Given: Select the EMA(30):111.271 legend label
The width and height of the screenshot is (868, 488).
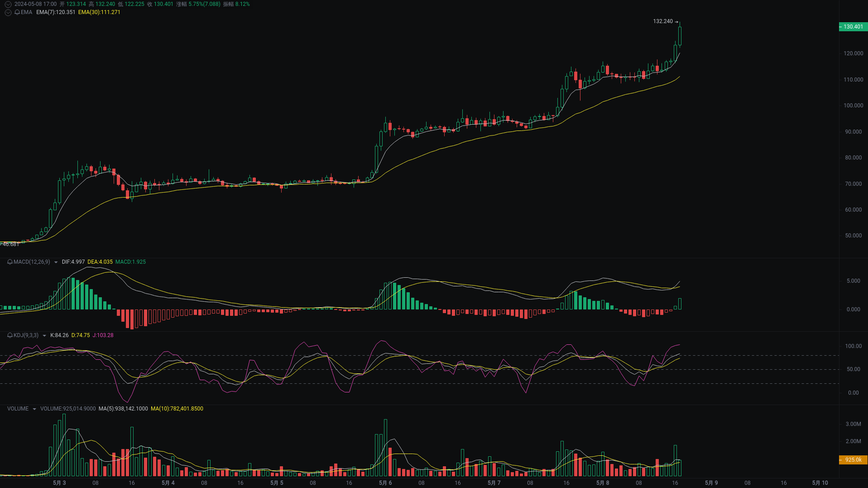Looking at the screenshot, I should pyautogui.click(x=99, y=12).
